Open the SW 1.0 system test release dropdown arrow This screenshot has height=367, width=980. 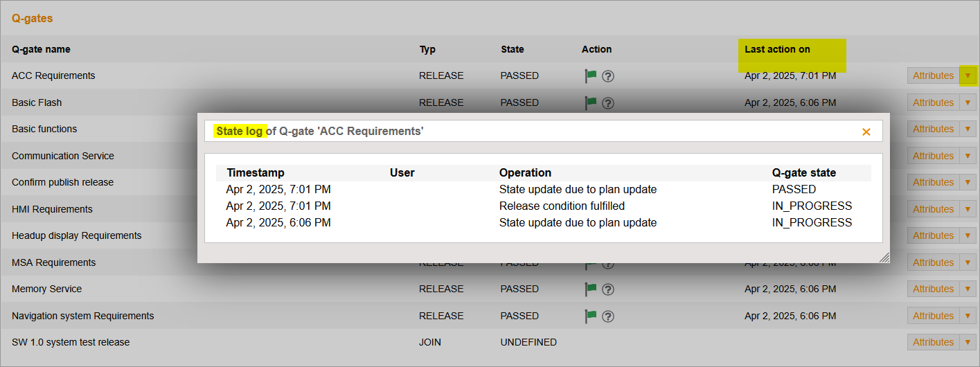pyautogui.click(x=968, y=342)
